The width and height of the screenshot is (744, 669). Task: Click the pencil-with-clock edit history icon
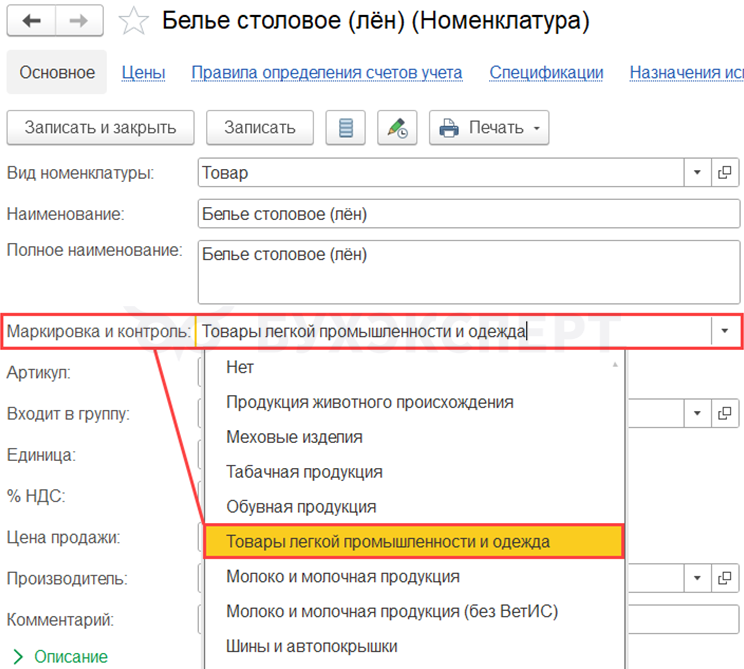397,128
